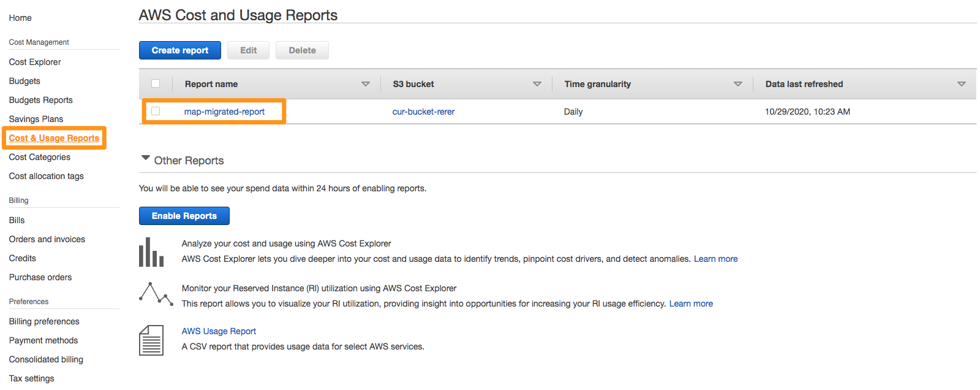Image resolution: width=980 pixels, height=390 pixels.
Task: Open Cost Categories in the sidebar
Action: [40, 157]
